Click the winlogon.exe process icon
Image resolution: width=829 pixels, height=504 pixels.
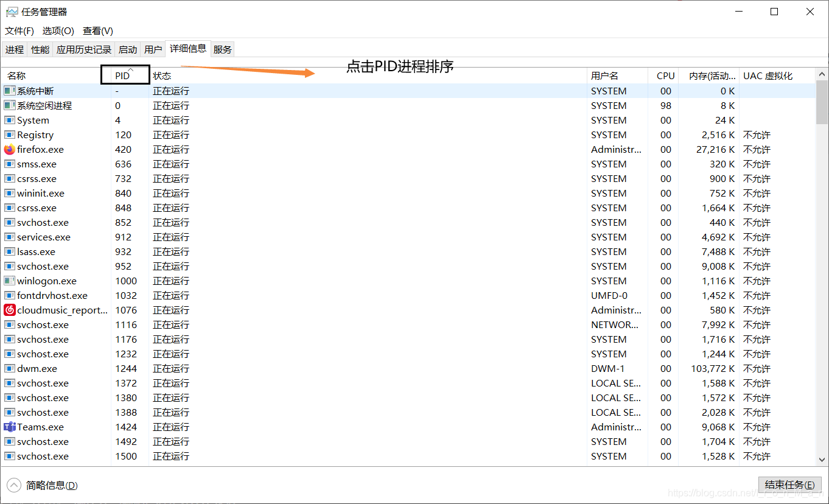(9, 281)
